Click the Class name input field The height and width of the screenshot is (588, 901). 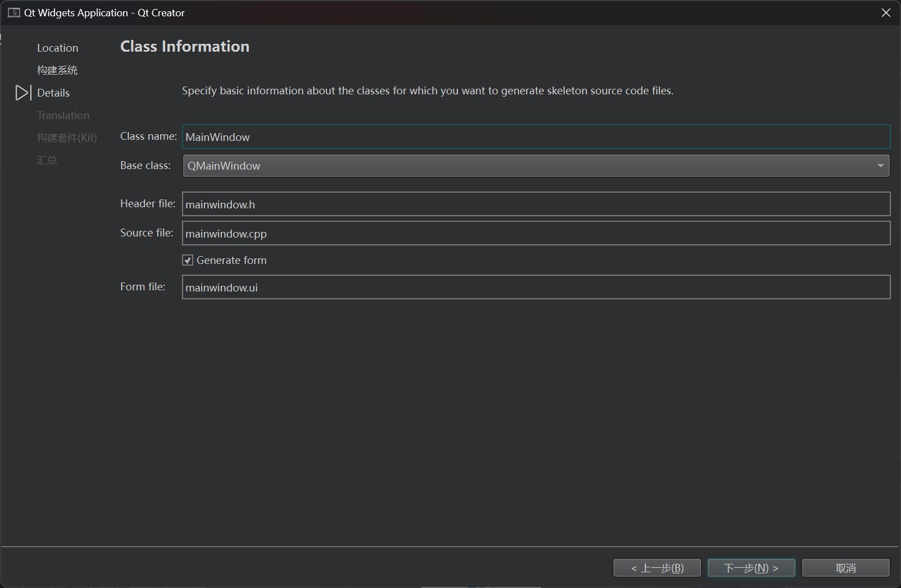pyautogui.click(x=536, y=136)
